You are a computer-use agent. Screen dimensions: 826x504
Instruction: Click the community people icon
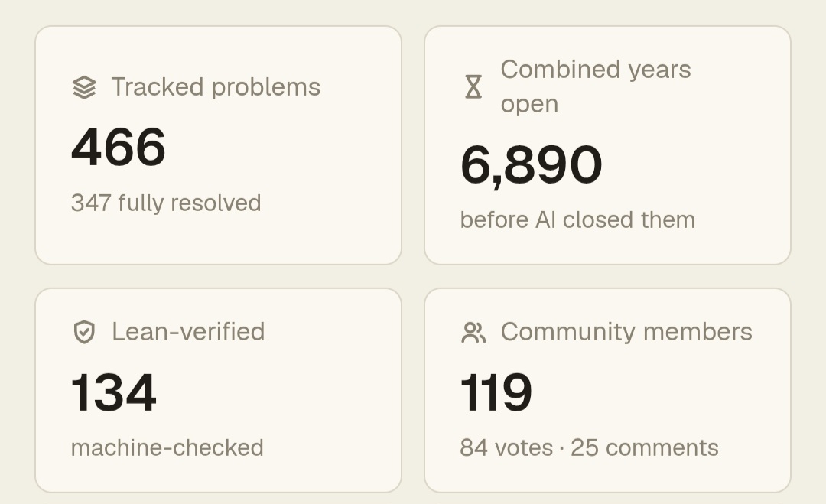coord(473,333)
